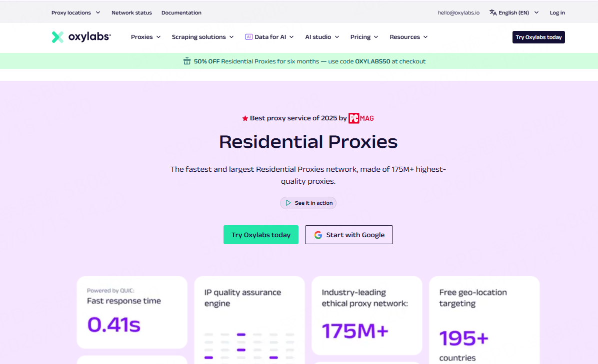Click the AI badge icon beside Data for AI
Screen dimensions: 598x364
point(248,37)
